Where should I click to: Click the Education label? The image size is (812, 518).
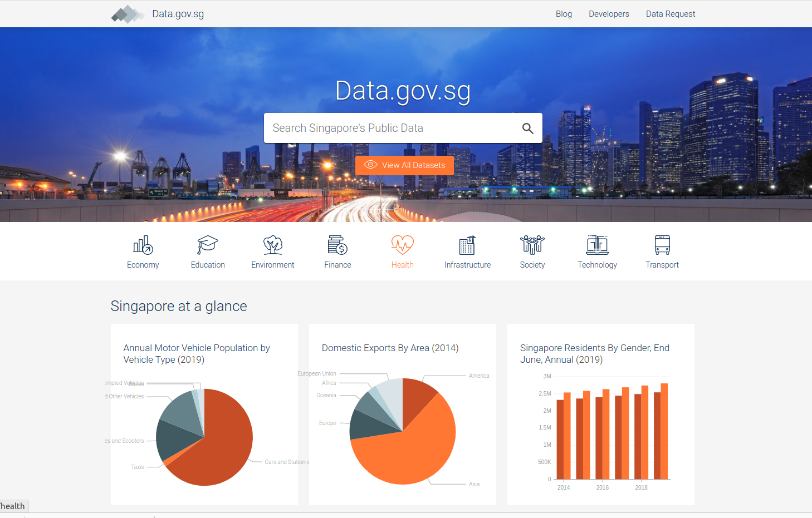click(x=208, y=265)
